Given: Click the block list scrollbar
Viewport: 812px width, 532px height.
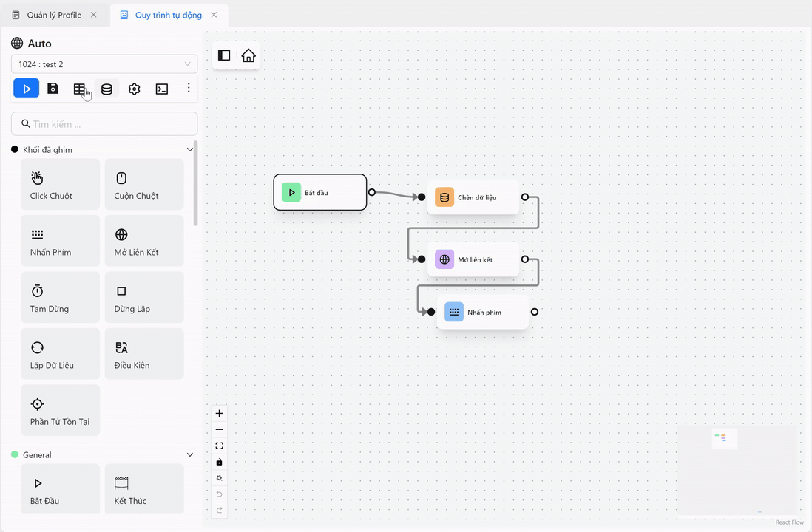Looking at the screenshot, I should point(195,183).
